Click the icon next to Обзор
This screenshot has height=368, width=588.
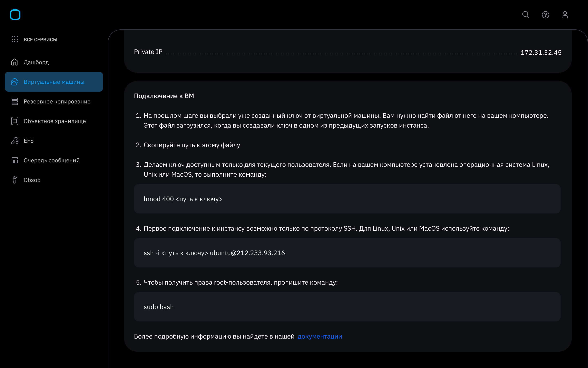click(x=14, y=180)
